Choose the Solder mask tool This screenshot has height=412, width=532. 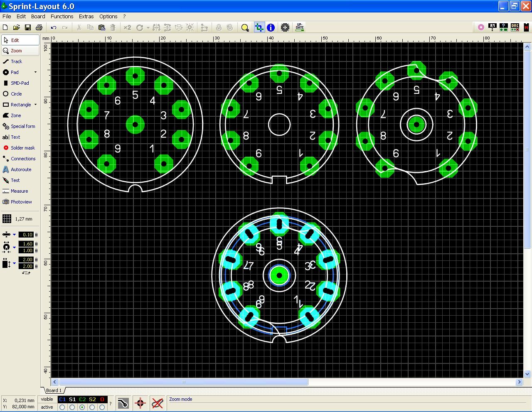tap(20, 148)
